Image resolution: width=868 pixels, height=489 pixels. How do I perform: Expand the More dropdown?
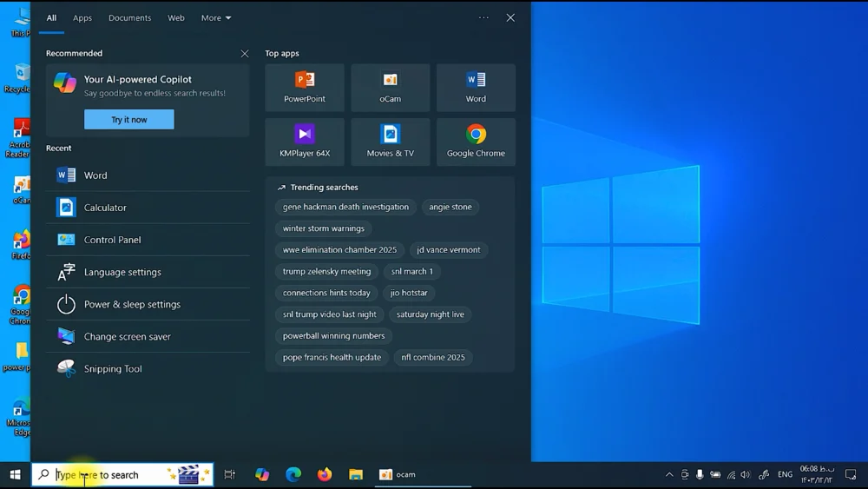click(x=216, y=17)
